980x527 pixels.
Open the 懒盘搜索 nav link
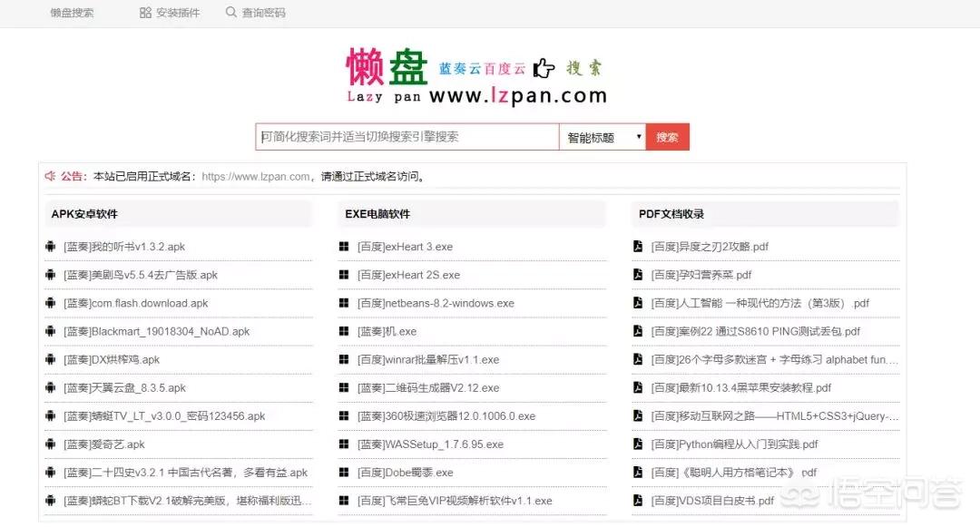pyautogui.click(x=72, y=13)
